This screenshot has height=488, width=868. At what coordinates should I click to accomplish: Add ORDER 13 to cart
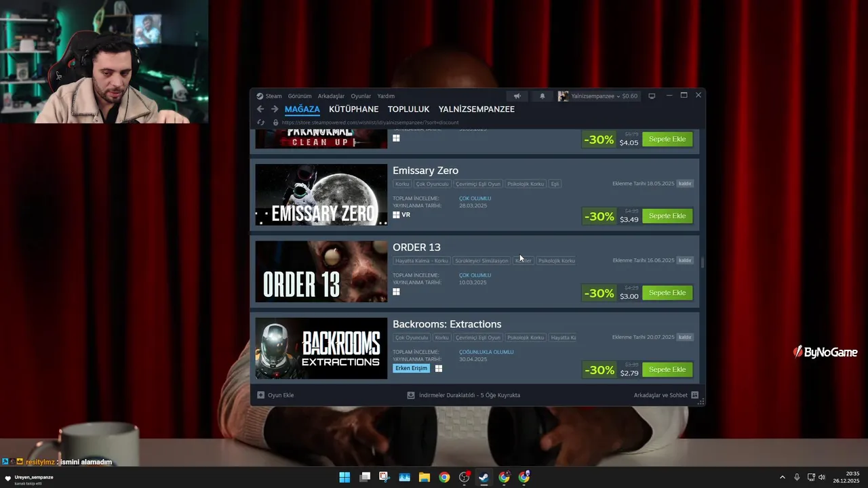tap(667, 293)
